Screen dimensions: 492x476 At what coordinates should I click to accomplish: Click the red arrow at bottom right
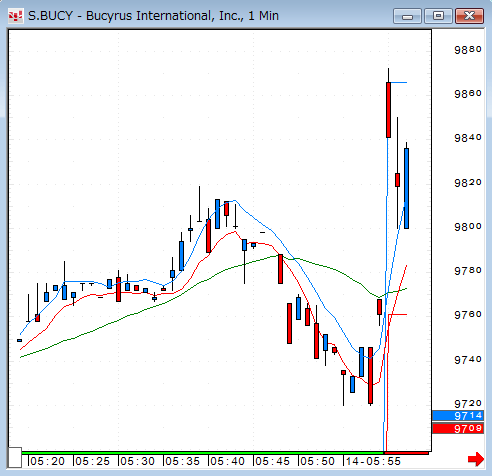click(x=476, y=459)
